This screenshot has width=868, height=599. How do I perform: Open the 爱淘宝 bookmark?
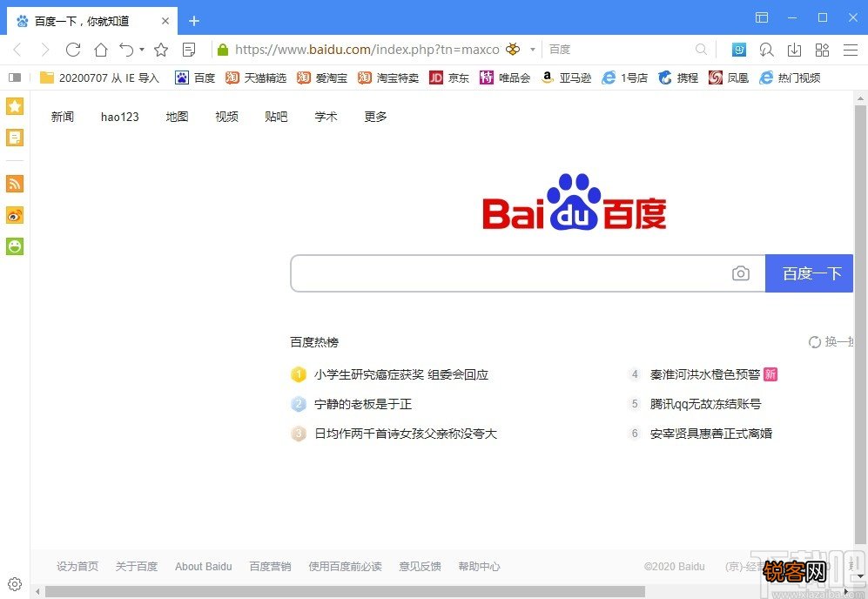321,78
